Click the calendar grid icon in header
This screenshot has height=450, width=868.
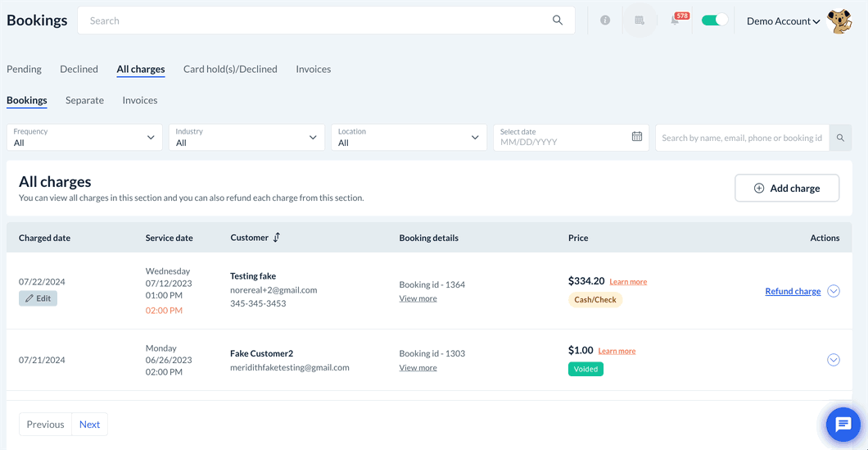(x=640, y=20)
